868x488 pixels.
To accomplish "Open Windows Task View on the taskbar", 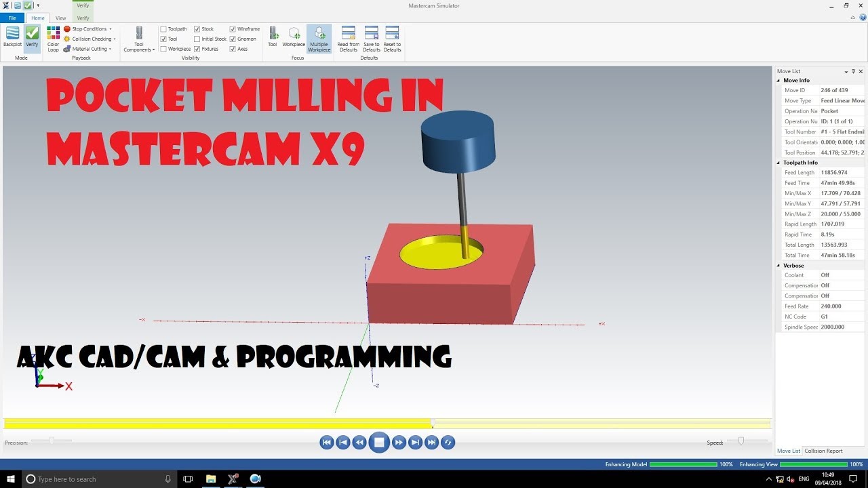I will pyautogui.click(x=189, y=479).
